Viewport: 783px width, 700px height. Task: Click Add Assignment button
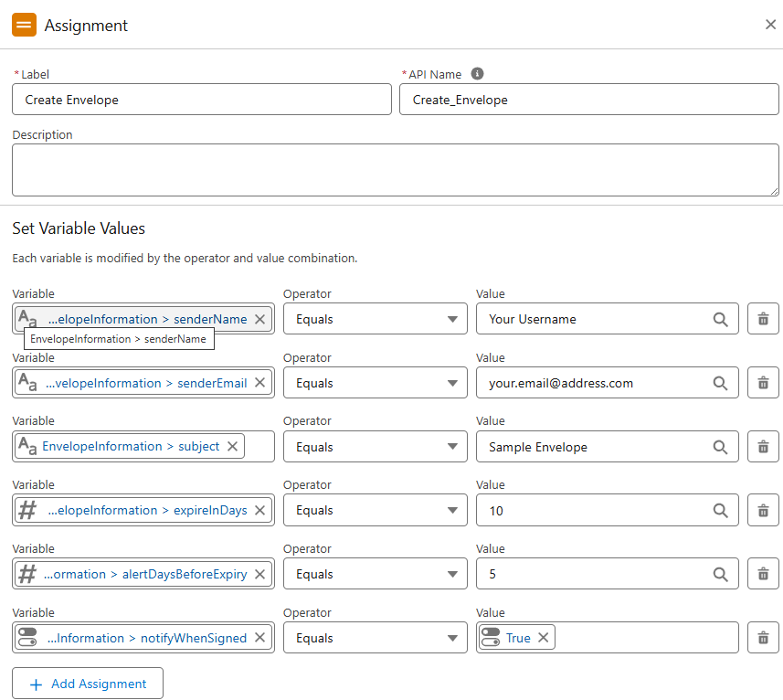tap(88, 684)
